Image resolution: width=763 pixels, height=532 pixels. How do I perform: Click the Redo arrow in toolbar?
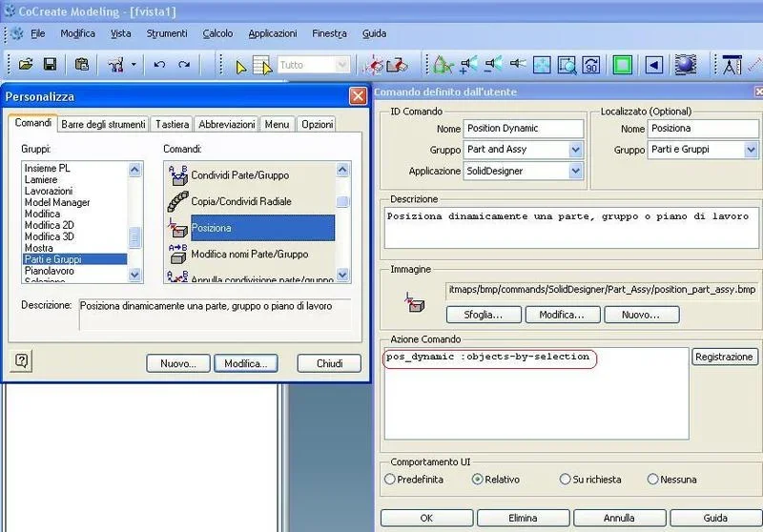pos(184,65)
